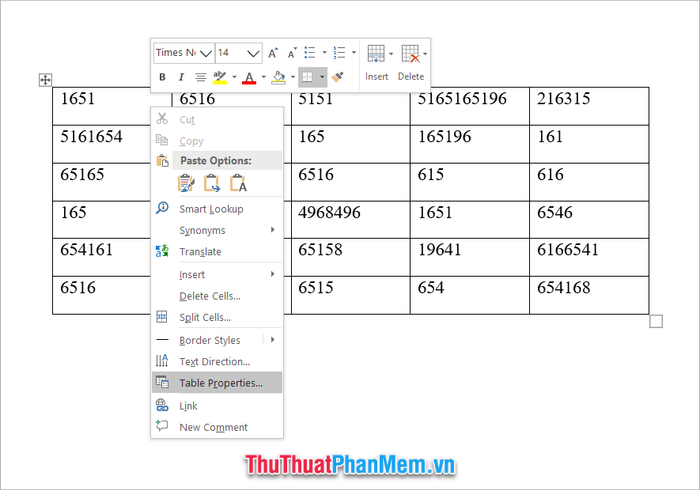Screen dimensions: 700x490
Task: Click the center alignment icon
Action: pos(201,77)
